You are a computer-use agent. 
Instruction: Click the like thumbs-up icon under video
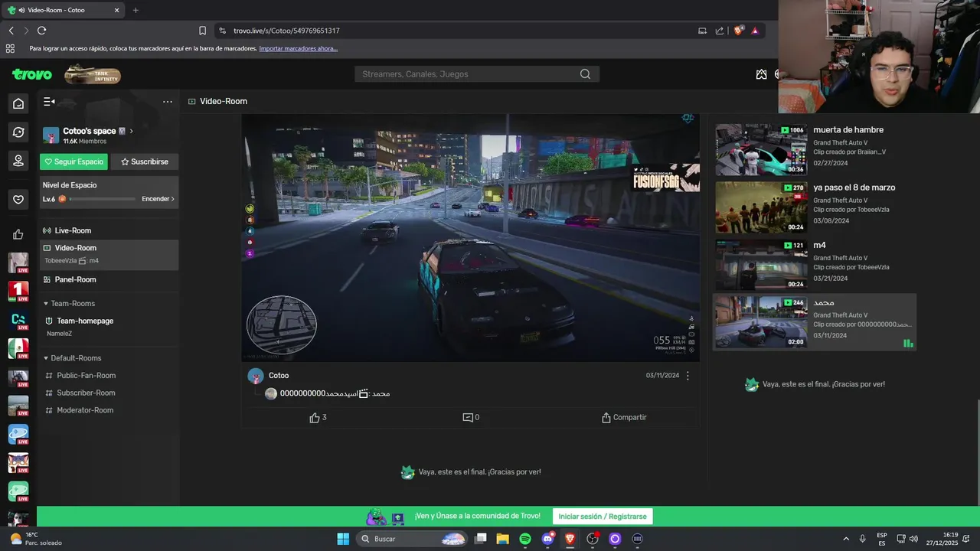(x=315, y=418)
